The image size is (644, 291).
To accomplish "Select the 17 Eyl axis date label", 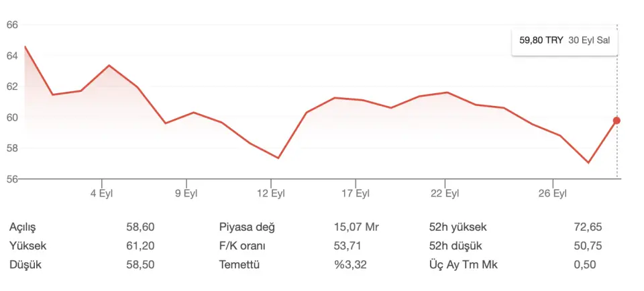I will [356, 193].
